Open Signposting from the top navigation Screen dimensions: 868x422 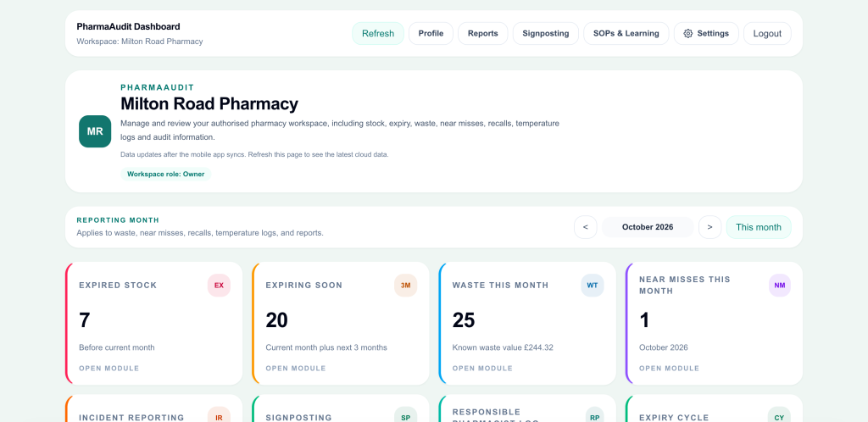click(x=546, y=33)
